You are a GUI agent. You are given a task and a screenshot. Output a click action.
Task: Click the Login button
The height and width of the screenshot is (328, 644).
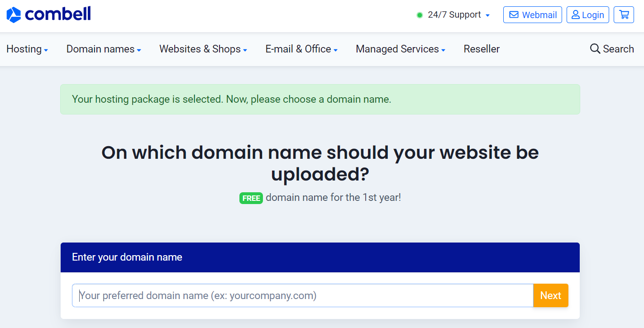[587, 14]
